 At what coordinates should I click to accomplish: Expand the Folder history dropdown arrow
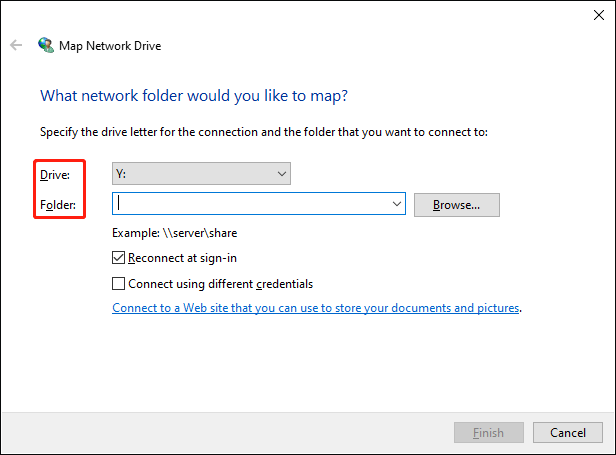(x=396, y=204)
